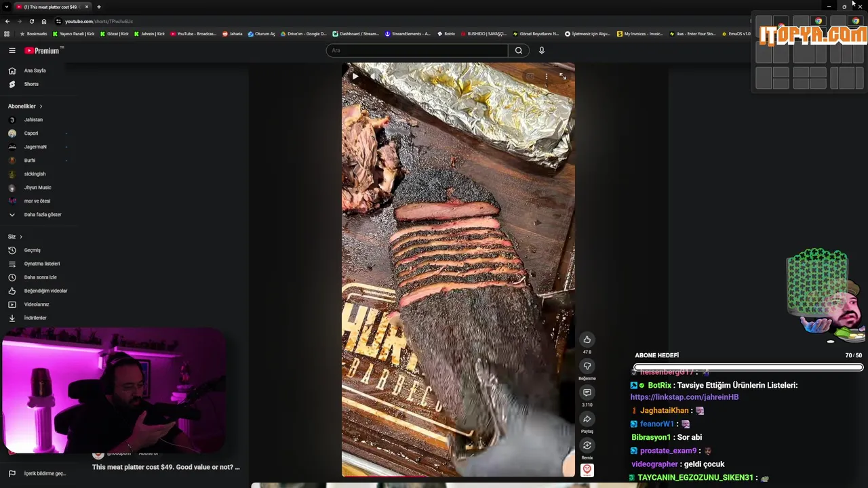Open ikas - Enter Your Sto... bookmark

pyautogui.click(x=692, y=34)
